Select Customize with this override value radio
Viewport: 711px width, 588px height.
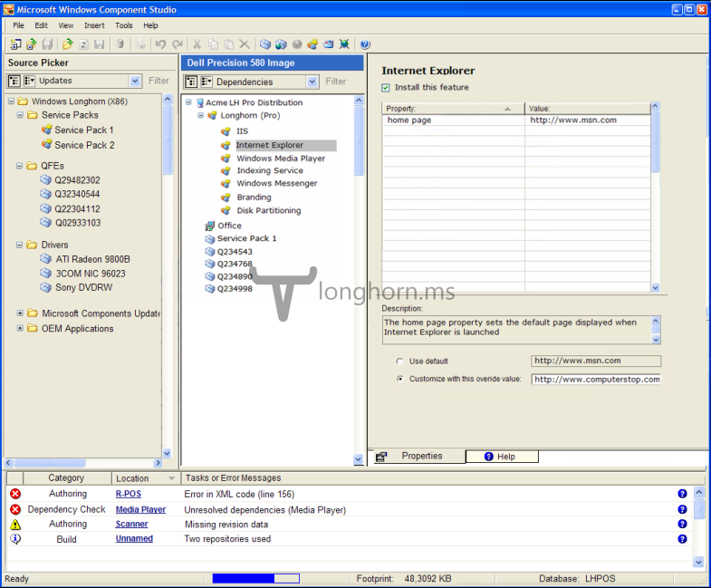[x=399, y=379]
